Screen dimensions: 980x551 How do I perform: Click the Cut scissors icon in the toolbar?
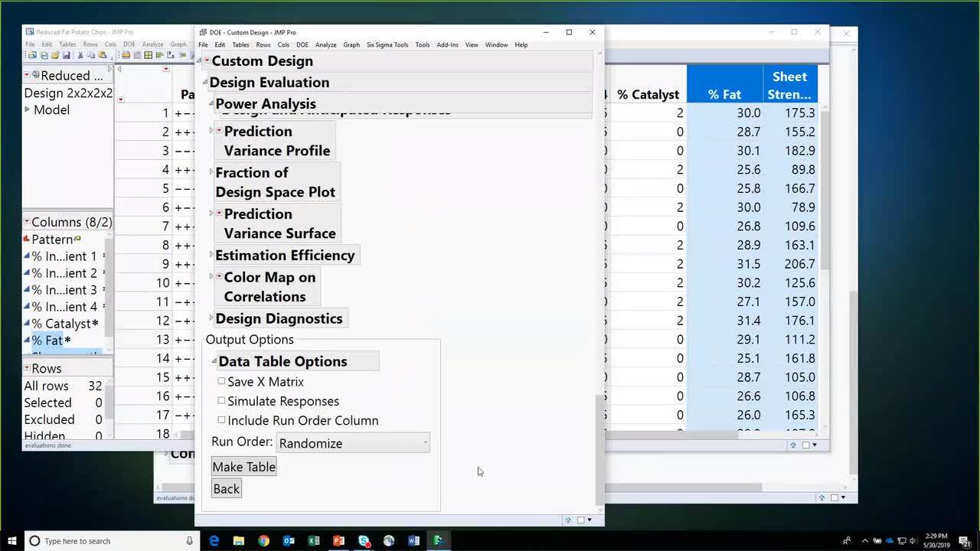[x=80, y=55]
